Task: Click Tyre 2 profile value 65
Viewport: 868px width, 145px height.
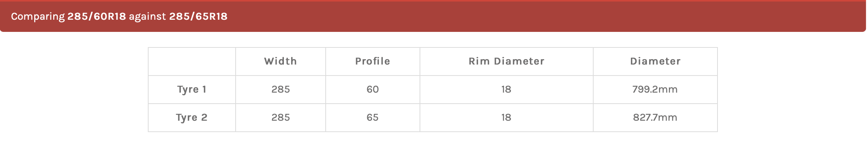Action: 372,118
